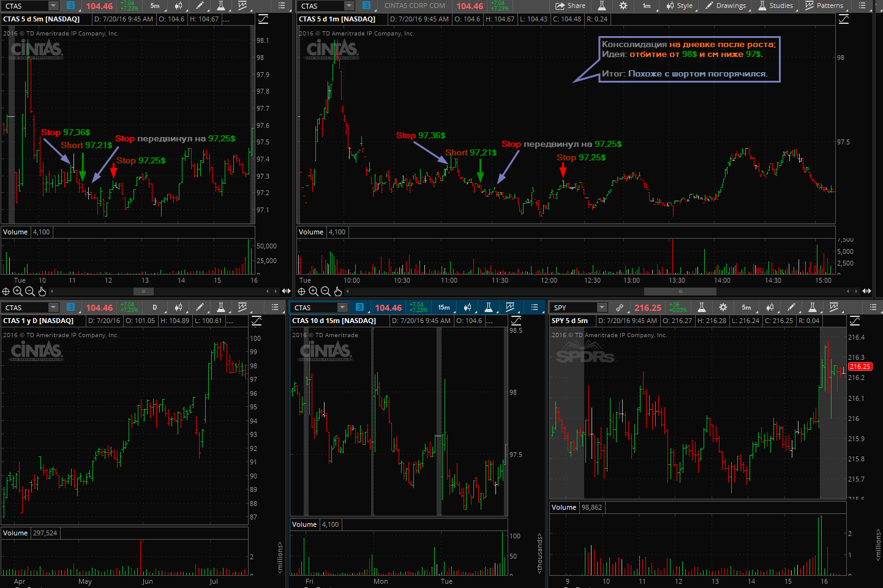Click price scale icon in SPY 5m chart
This screenshot has height=588, width=883.
click(x=855, y=321)
